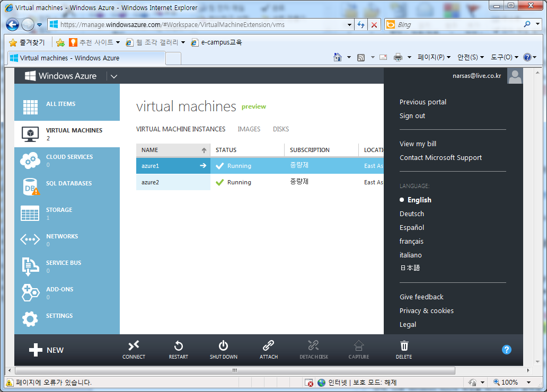Click the Connect icon in command bar
547x392 pixels.
pos(134,345)
